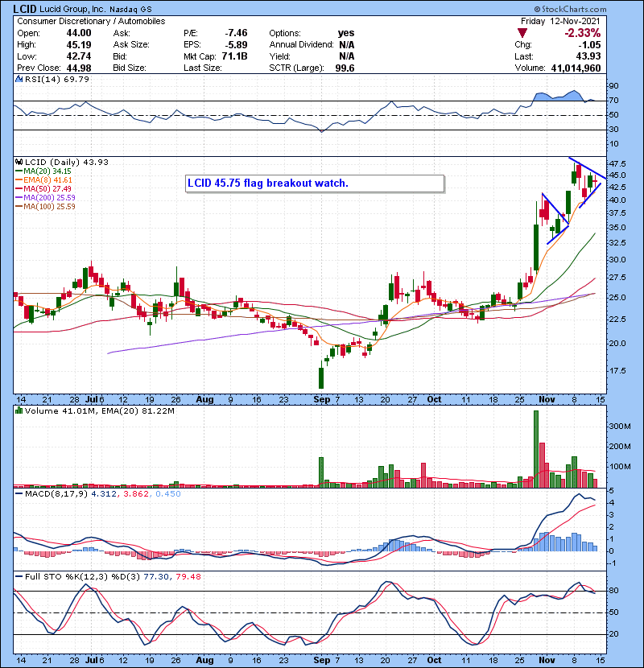Viewport: 644px width, 668px height.
Task: Click the 90 level label on RSI axis
Action: (613, 86)
